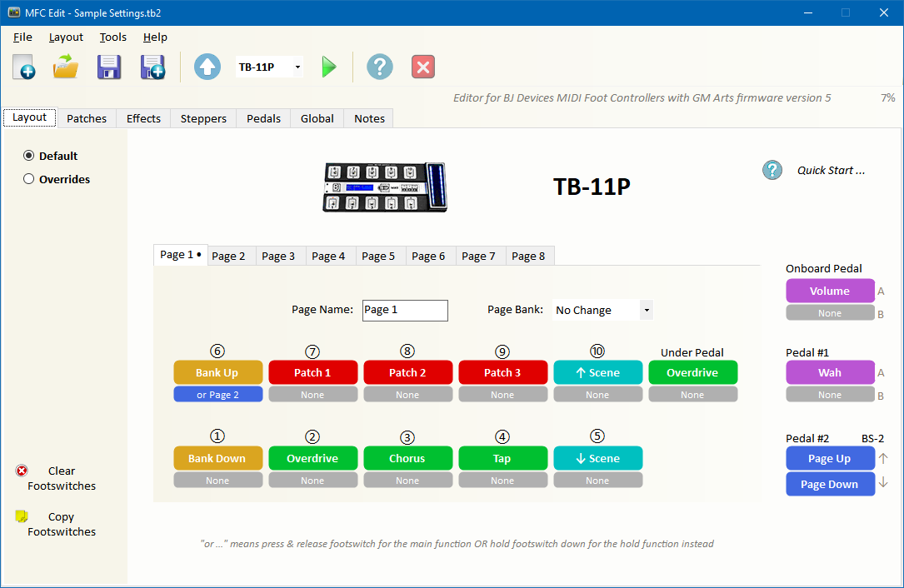The height and width of the screenshot is (588, 904).
Task: Click the Patch 3 footswitch button
Action: coord(502,372)
